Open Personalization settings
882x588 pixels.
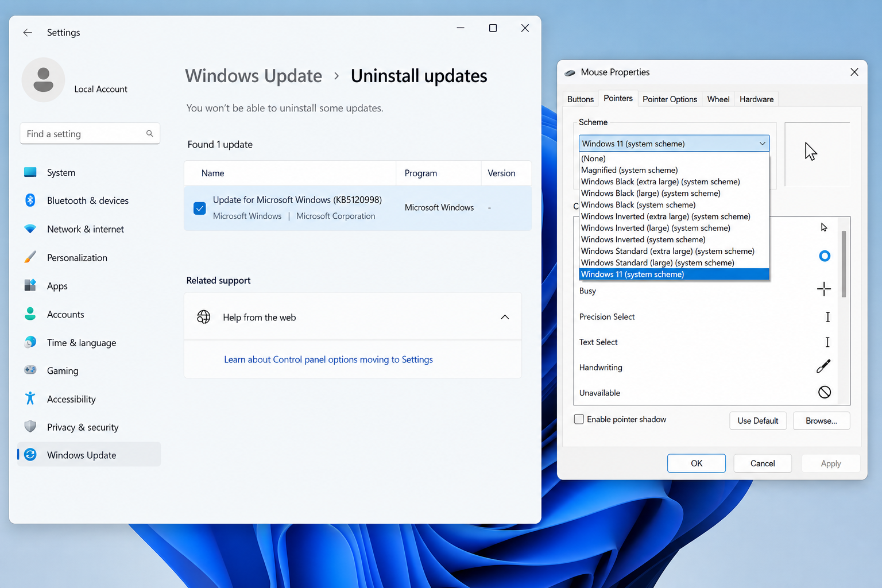tap(89, 257)
